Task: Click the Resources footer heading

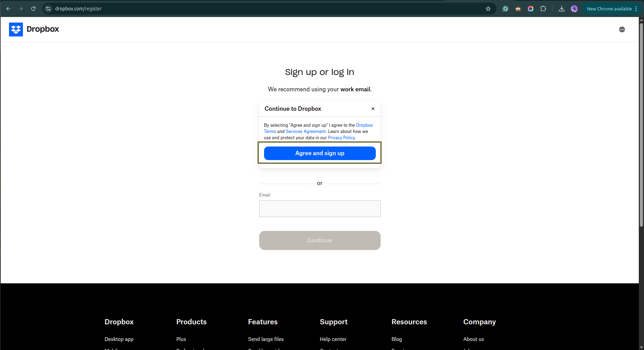Action: tap(409, 322)
